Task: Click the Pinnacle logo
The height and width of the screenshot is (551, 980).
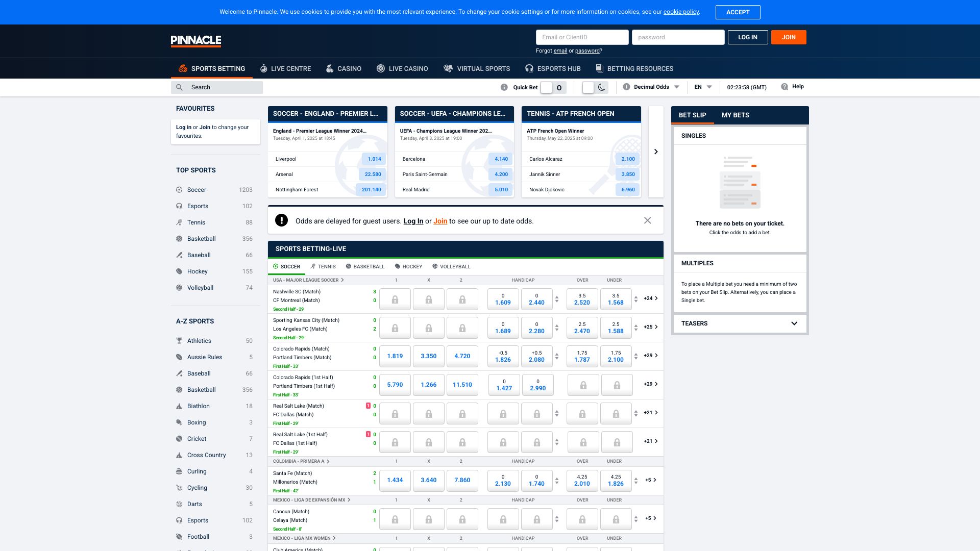Action: pos(195,40)
